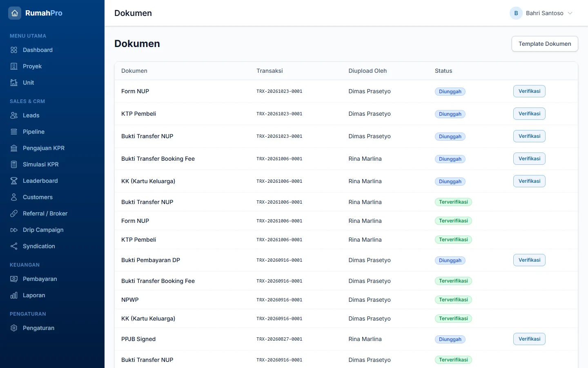This screenshot has height=368, width=588.
Task: Click the Pengaturan gear icon
Action: [14, 328]
